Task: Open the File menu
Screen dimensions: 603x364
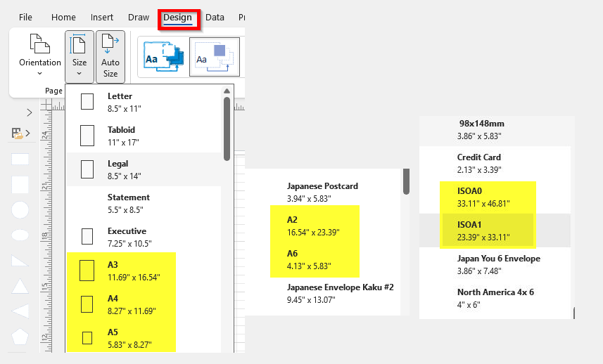Action: pos(25,18)
